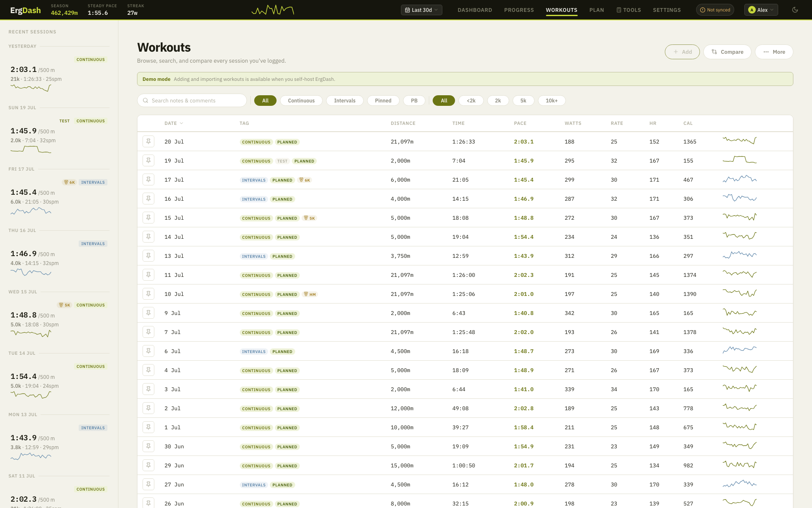Filter to PB workouts
This screenshot has width=812, height=508.
pyautogui.click(x=414, y=100)
